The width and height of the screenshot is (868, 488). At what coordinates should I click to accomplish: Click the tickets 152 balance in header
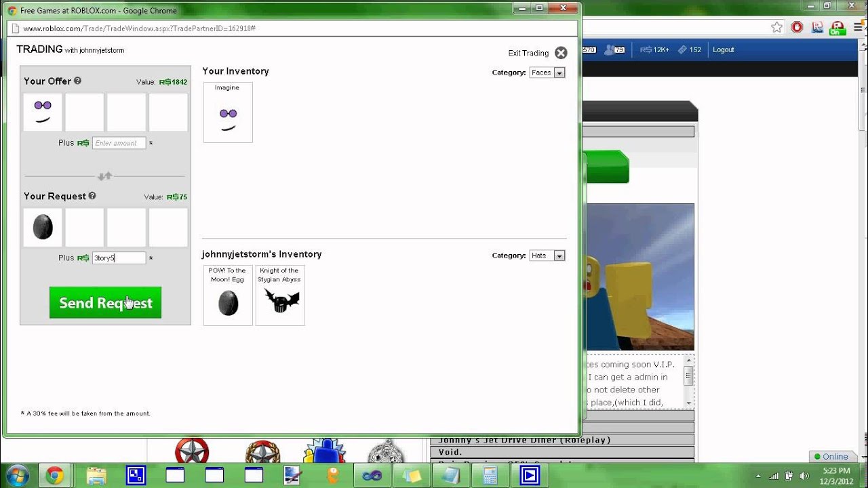[x=690, y=49]
